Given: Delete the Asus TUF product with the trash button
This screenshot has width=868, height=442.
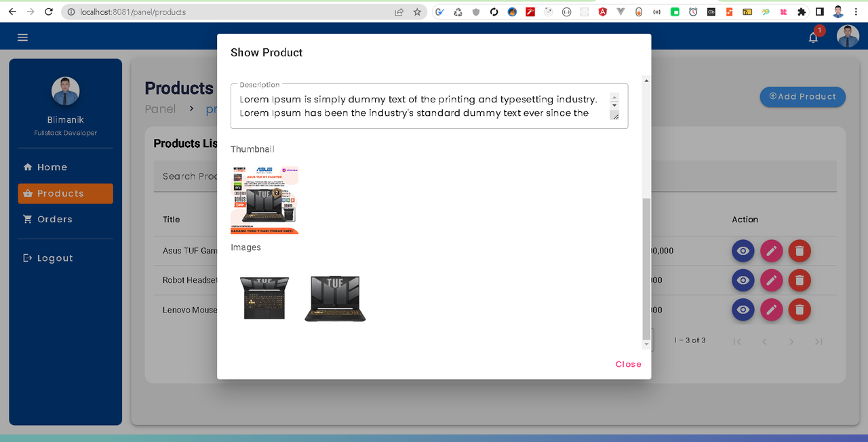Looking at the screenshot, I should pyautogui.click(x=800, y=251).
